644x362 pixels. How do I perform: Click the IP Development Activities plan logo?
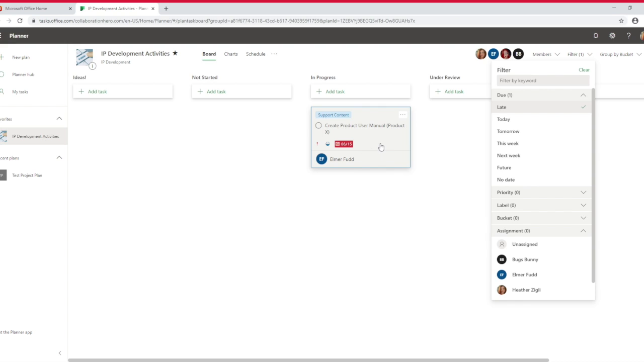click(85, 57)
